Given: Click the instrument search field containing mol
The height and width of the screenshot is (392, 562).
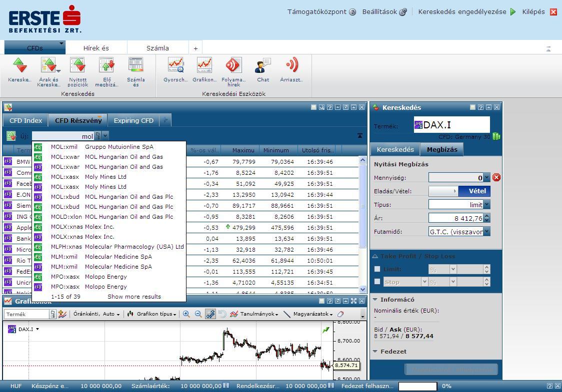Looking at the screenshot, I should point(63,136).
